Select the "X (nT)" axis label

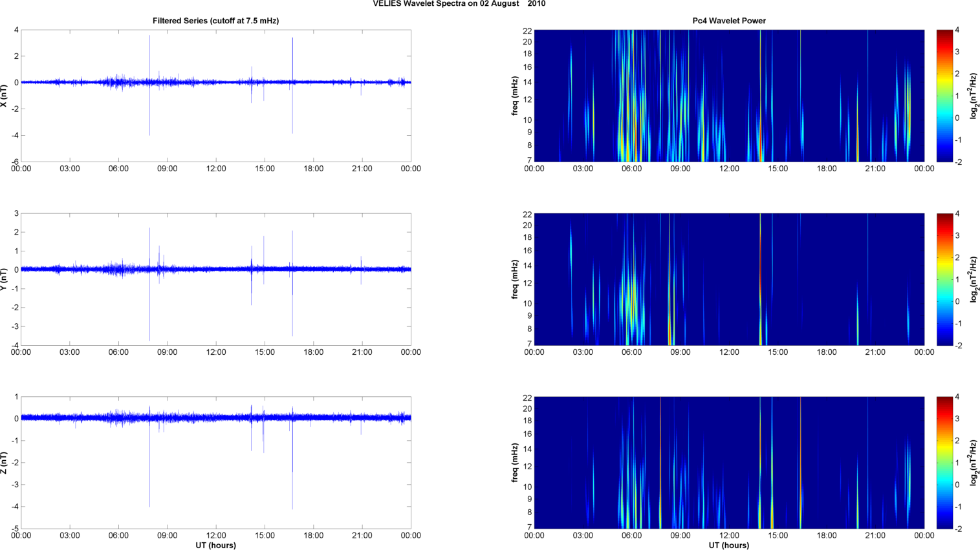click(x=5, y=96)
